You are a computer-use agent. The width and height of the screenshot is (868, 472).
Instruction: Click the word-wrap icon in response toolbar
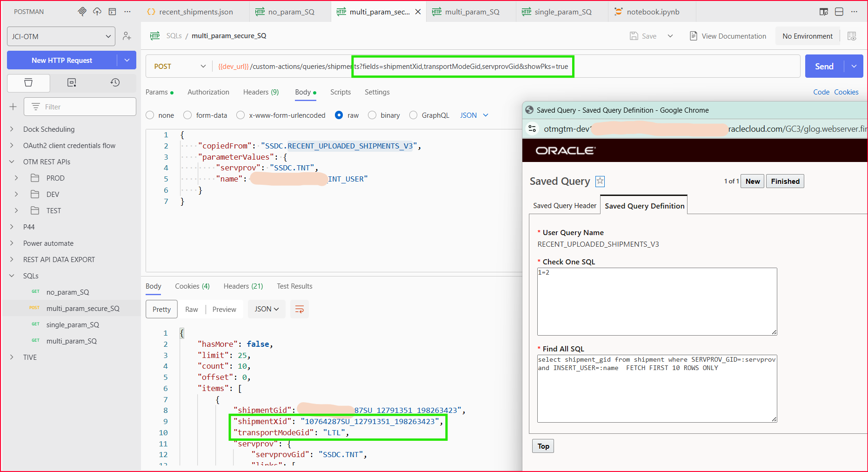(x=300, y=309)
